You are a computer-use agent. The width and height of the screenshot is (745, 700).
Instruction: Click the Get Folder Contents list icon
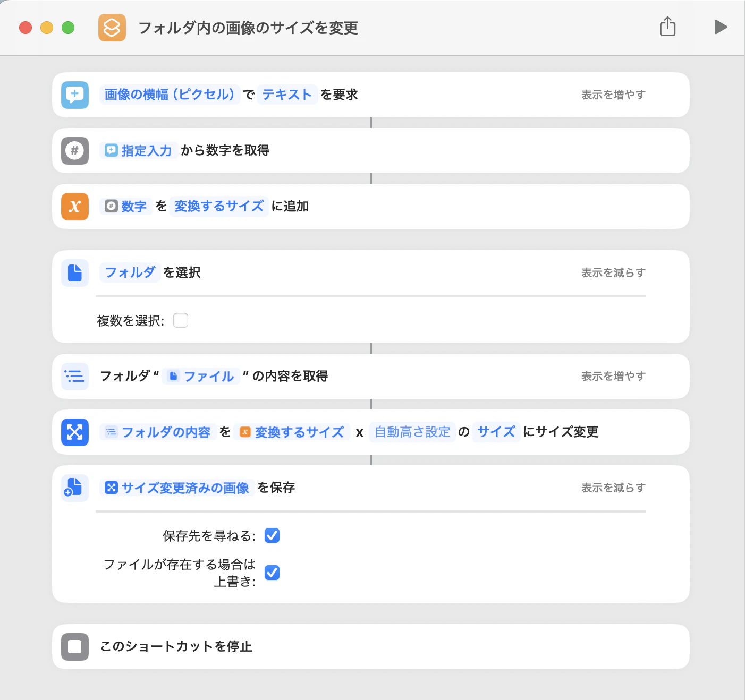pos(74,377)
